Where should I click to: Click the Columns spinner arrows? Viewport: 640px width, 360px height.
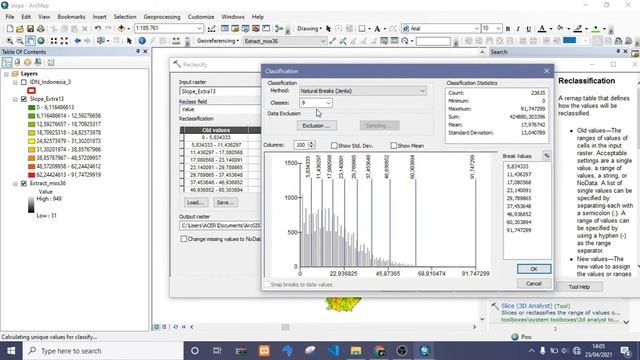(311, 144)
